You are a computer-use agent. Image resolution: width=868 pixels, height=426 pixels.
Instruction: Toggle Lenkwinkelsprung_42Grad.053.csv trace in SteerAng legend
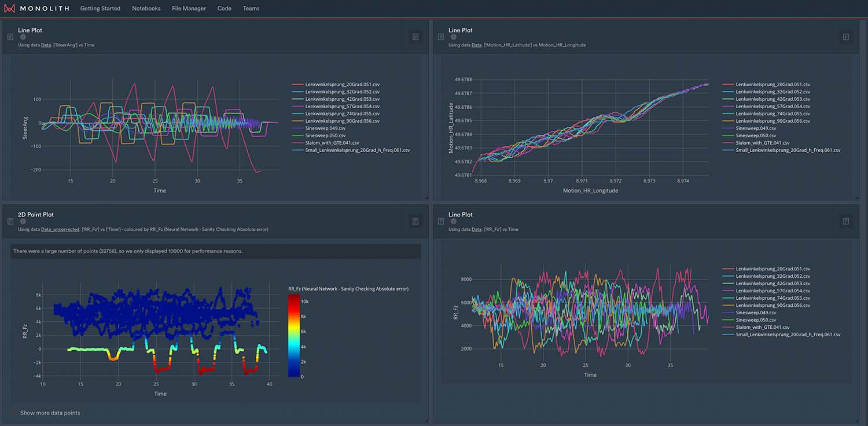click(336, 99)
